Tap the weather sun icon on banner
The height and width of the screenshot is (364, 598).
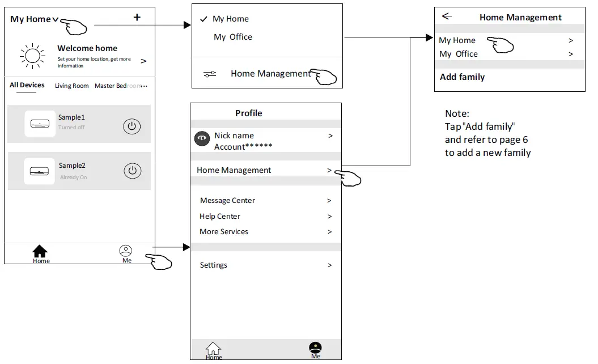click(x=32, y=55)
